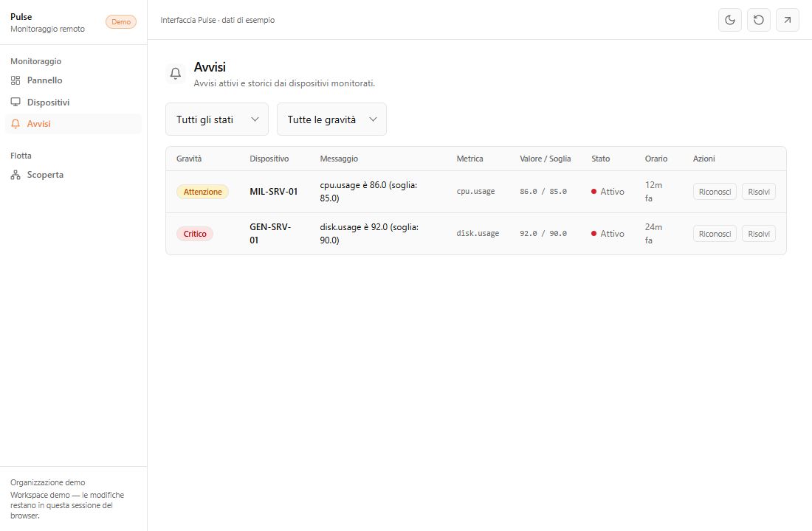Image resolution: width=812 pixels, height=531 pixels.
Task: Click the Attivo status in MIL-SRV-01 row
Action: pos(608,192)
